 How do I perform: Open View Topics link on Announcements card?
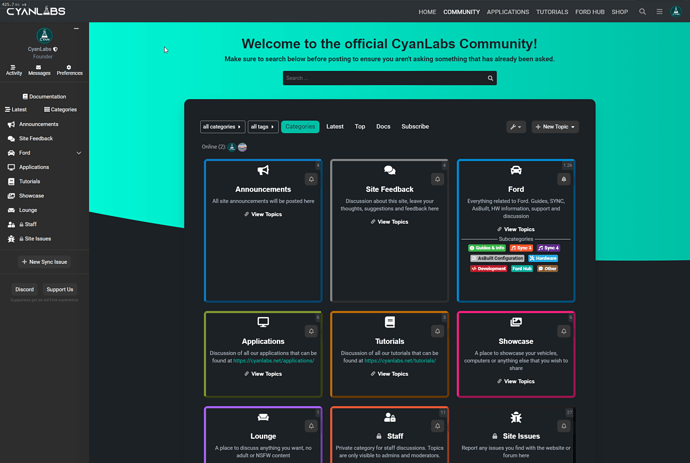(263, 214)
